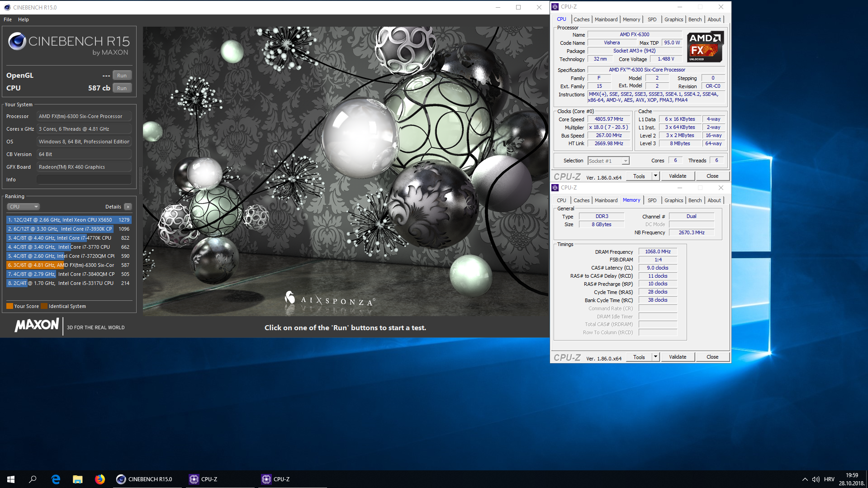Click Validate in lower CPU-Z
The image size is (868, 488).
pos(678,357)
